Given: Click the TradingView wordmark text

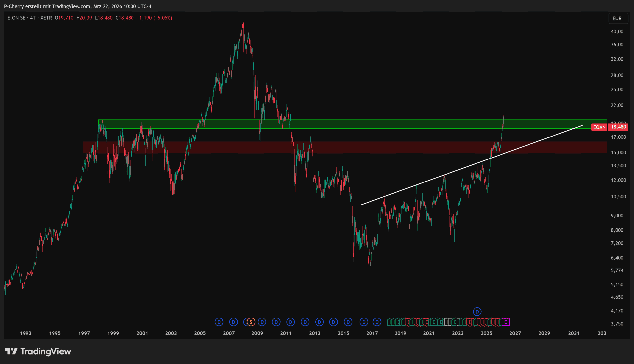Looking at the screenshot, I should (x=46, y=351).
